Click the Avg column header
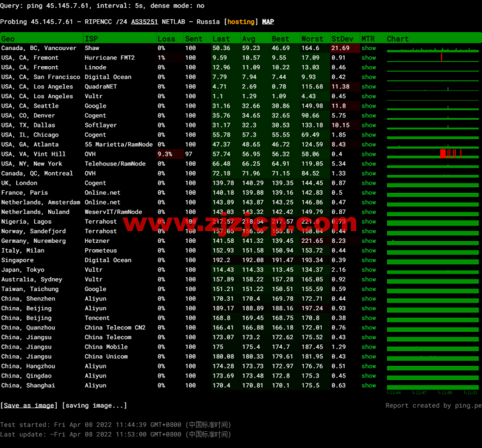The height and width of the screenshot is (448, 482). click(248, 38)
